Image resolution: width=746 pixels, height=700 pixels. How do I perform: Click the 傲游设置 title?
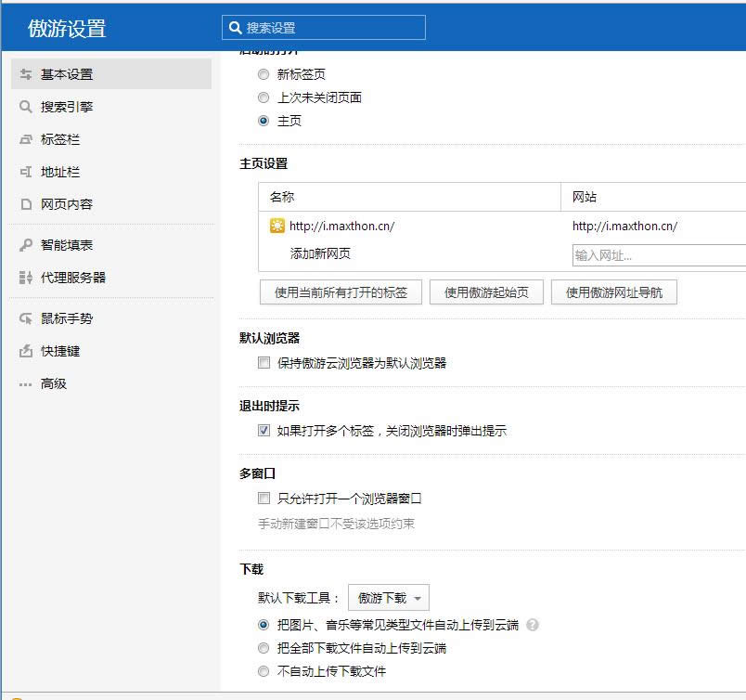pos(67,29)
